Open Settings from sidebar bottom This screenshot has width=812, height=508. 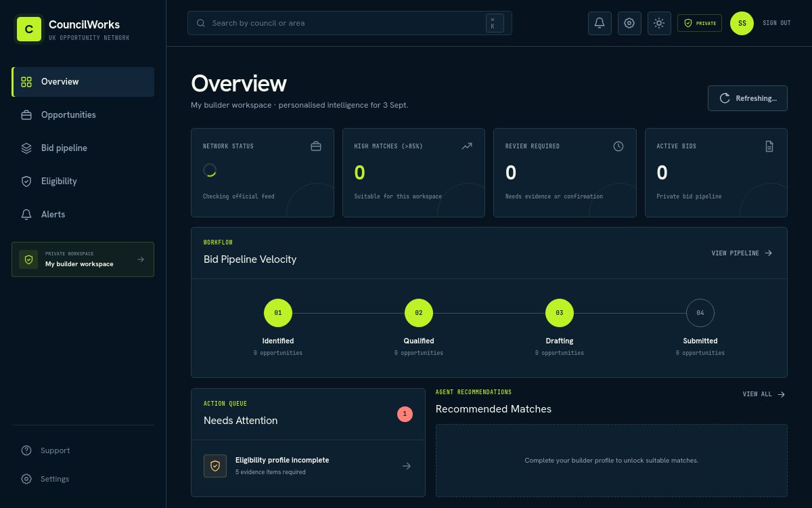point(83,479)
